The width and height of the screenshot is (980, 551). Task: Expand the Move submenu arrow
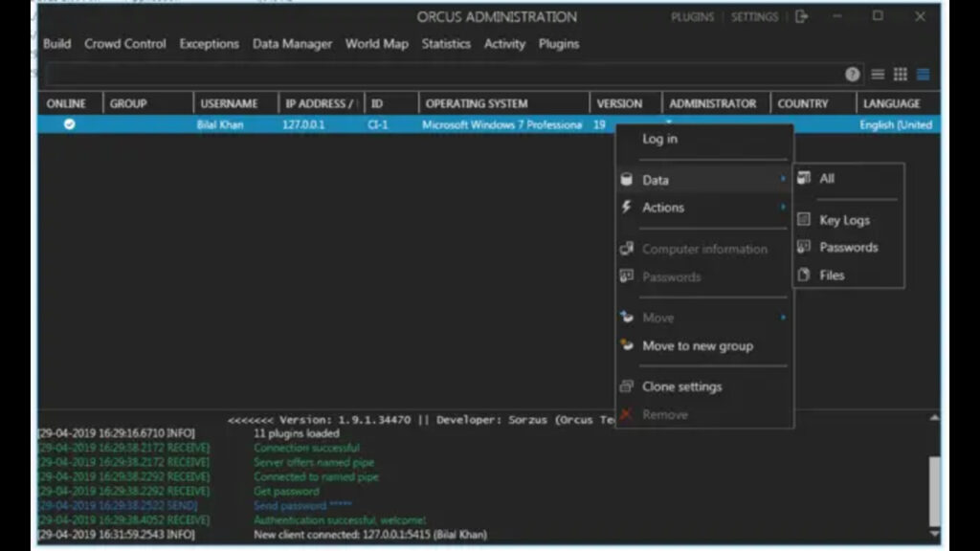(x=783, y=318)
